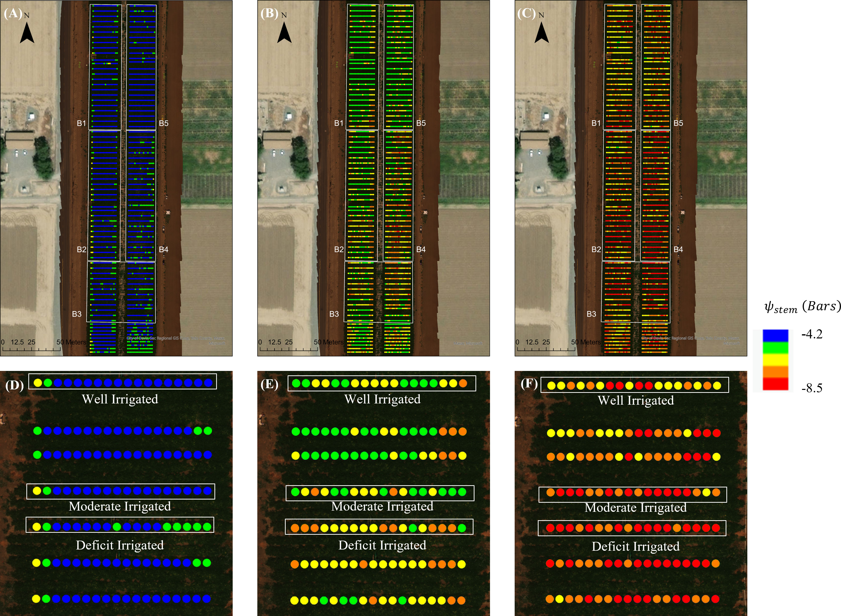Click the scale bar in panel B
Viewport: 841px width, 616px height.
click(289, 349)
